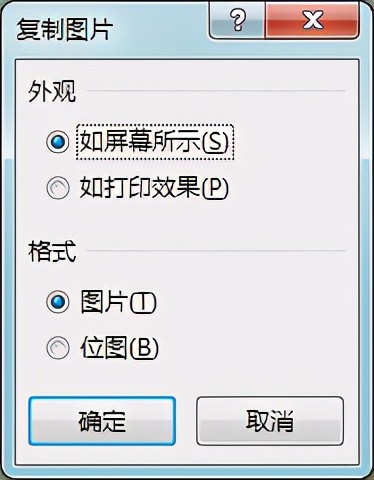Close the 复制图片 dialog with X
Image resolution: width=374 pixels, height=480 pixels.
click(312, 20)
